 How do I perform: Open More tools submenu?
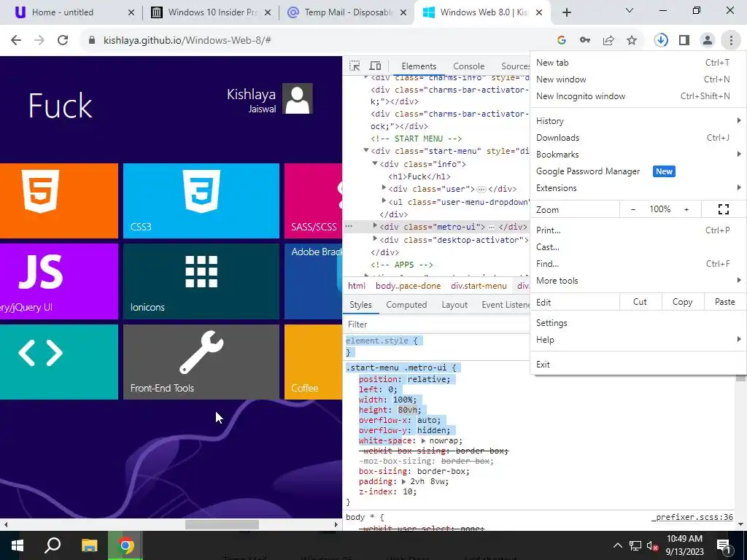(x=638, y=281)
